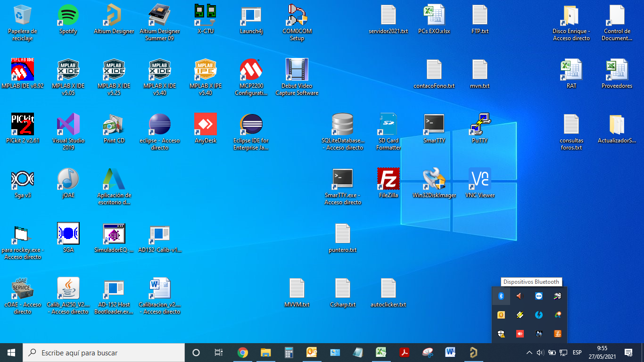The image size is (644, 362).
Task: Switch to Google Chrome in taskbar
Action: (x=243, y=353)
